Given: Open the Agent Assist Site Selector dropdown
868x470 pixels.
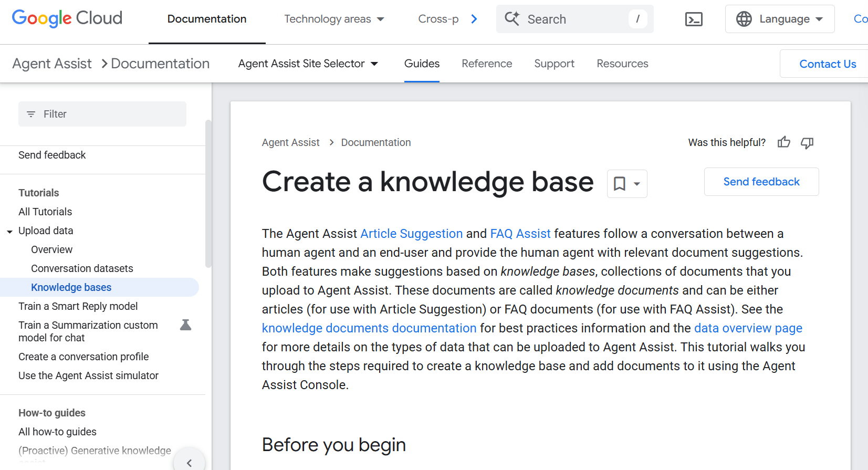Looking at the screenshot, I should point(308,64).
